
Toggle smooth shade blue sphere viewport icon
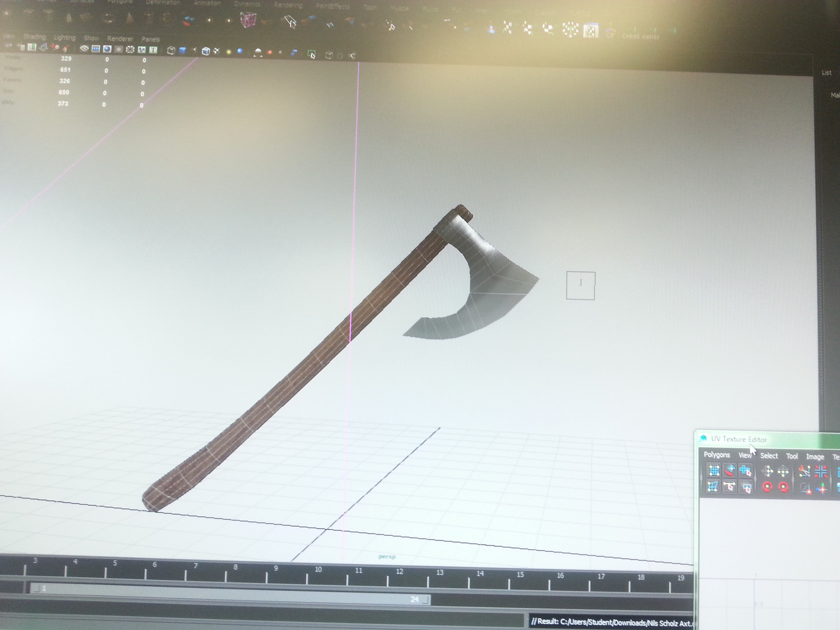(240, 51)
